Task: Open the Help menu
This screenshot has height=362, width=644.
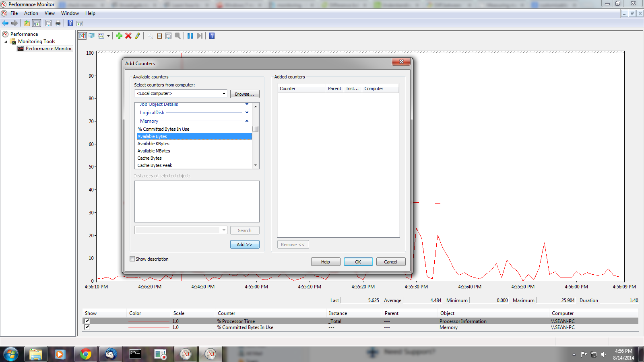Action: [90, 13]
